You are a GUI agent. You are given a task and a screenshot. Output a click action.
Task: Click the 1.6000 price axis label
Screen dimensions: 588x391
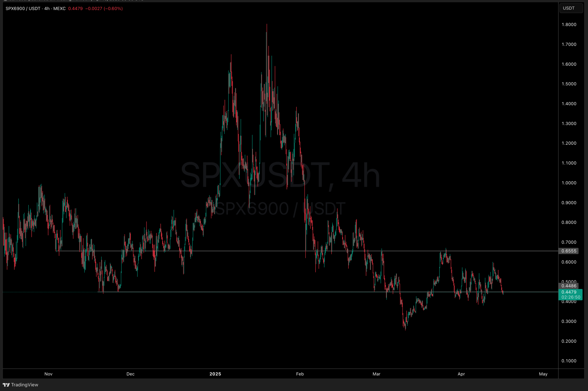pyautogui.click(x=569, y=64)
